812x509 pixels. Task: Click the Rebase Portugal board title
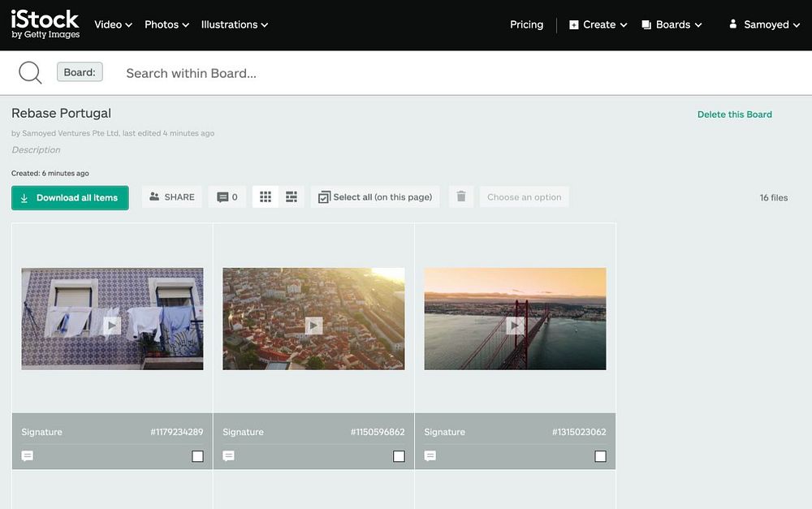(61, 113)
